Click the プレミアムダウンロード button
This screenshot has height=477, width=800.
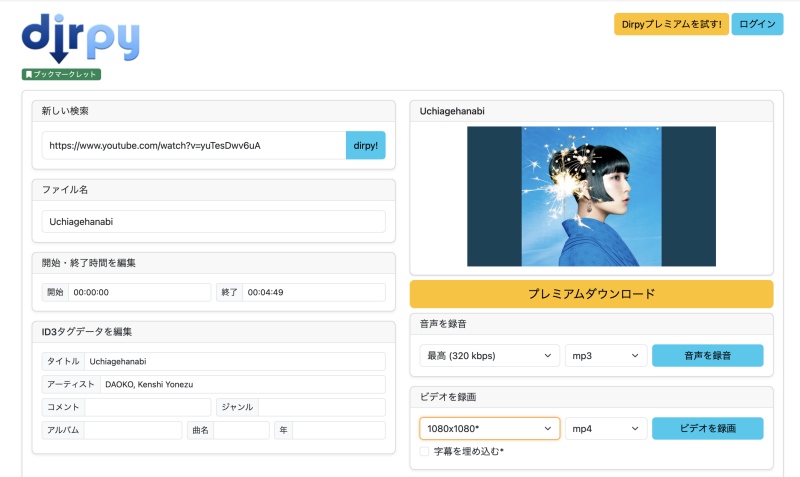point(591,294)
